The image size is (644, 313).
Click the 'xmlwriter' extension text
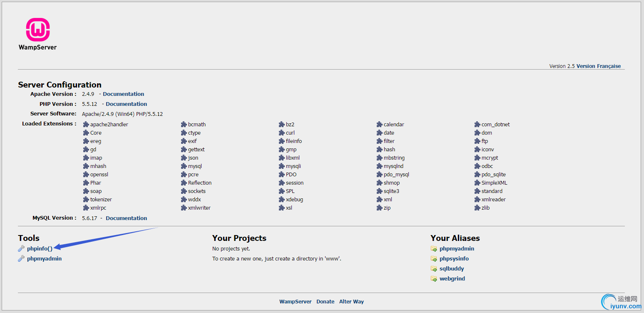pos(199,208)
